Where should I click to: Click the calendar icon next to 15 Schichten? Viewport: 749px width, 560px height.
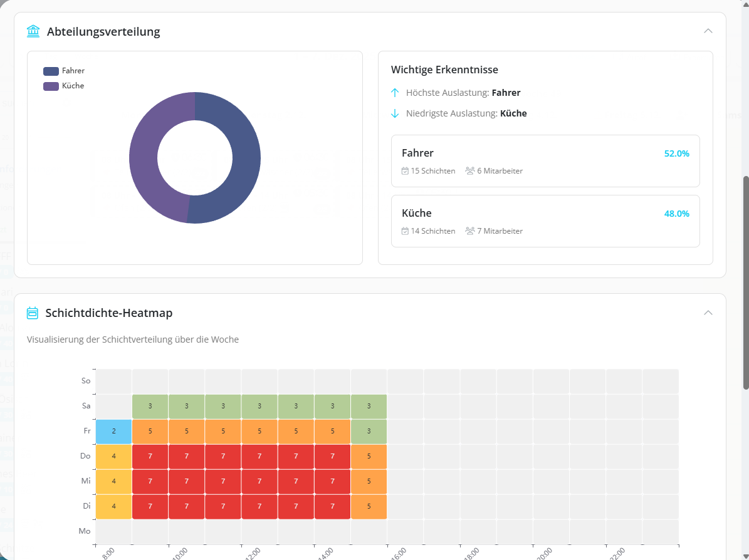[405, 171]
